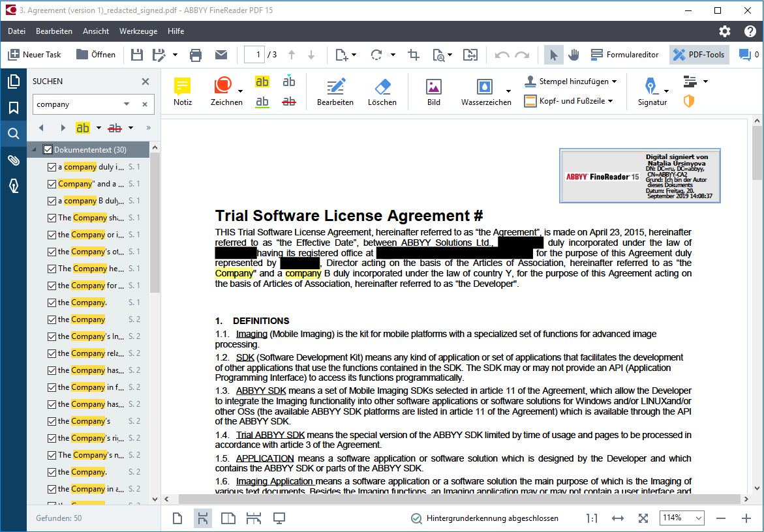Screen dimensions: 764x532
Task: Add a Wasserzeichen watermark
Action: [x=486, y=91]
